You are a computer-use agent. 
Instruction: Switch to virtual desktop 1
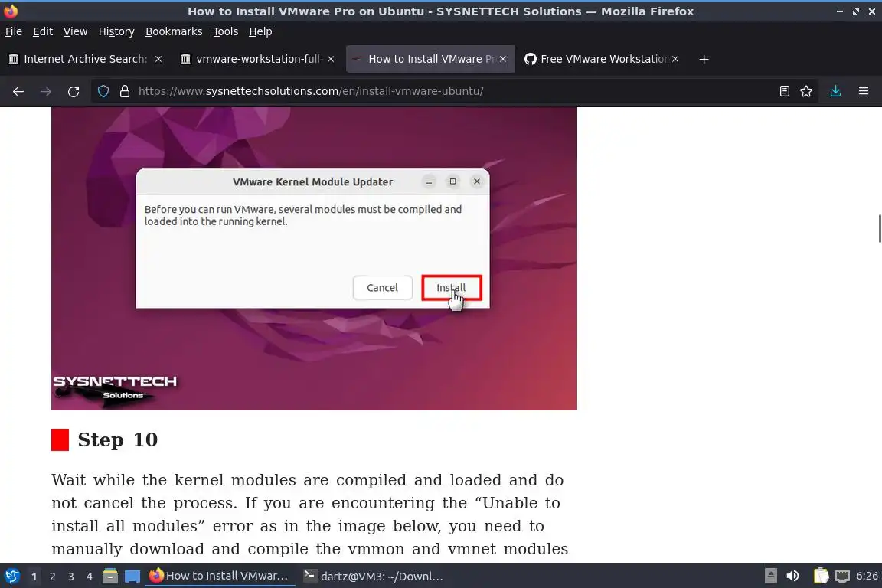tap(34, 577)
